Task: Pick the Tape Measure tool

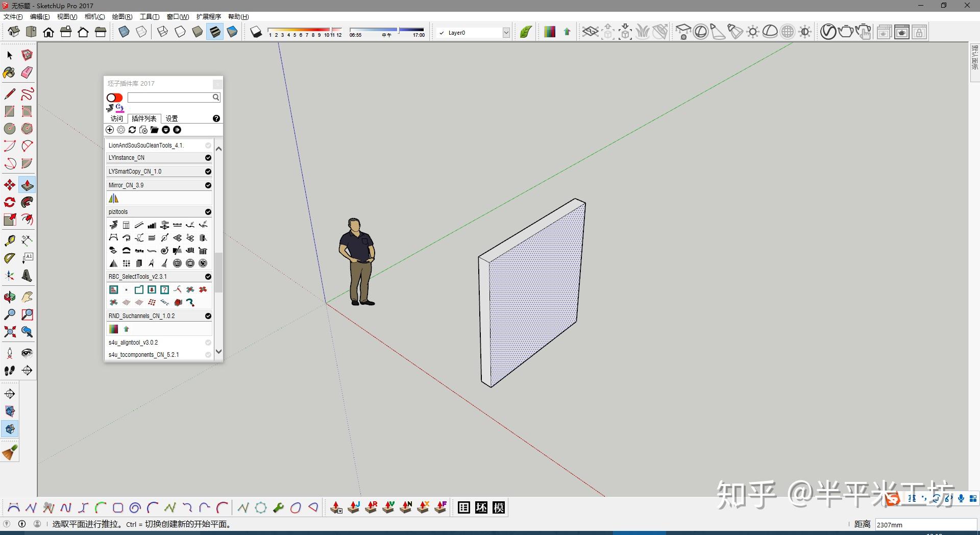Action: coord(9,240)
